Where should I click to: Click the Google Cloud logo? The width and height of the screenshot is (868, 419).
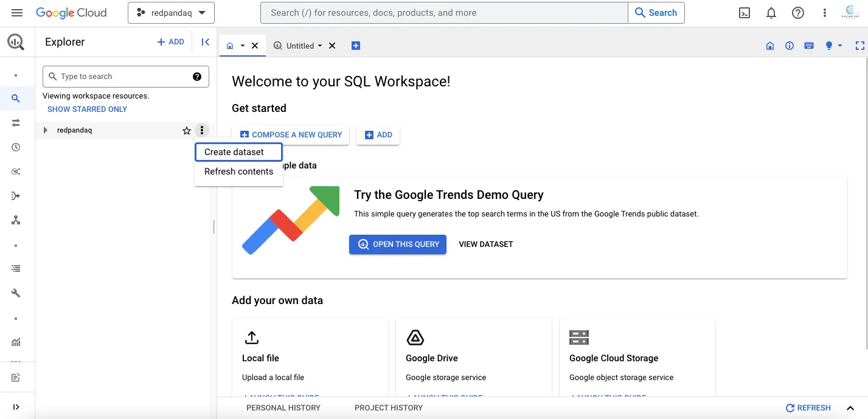[71, 13]
